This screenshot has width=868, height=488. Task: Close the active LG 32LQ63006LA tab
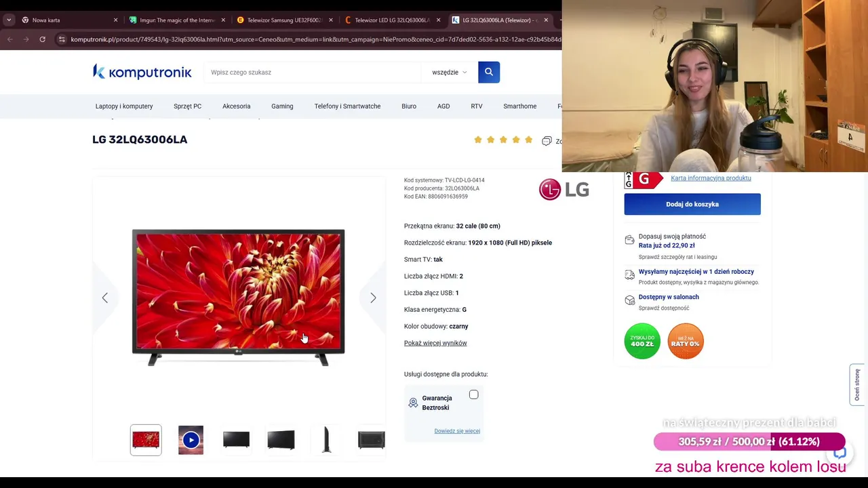[x=546, y=20]
